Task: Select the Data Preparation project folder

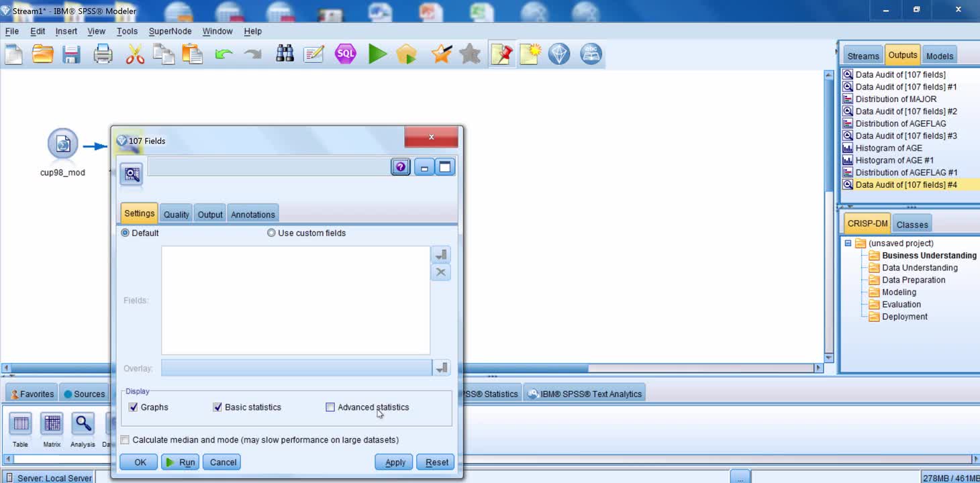Action: tap(913, 280)
